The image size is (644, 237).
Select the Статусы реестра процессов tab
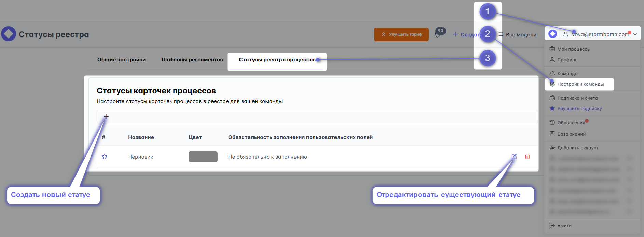(277, 60)
